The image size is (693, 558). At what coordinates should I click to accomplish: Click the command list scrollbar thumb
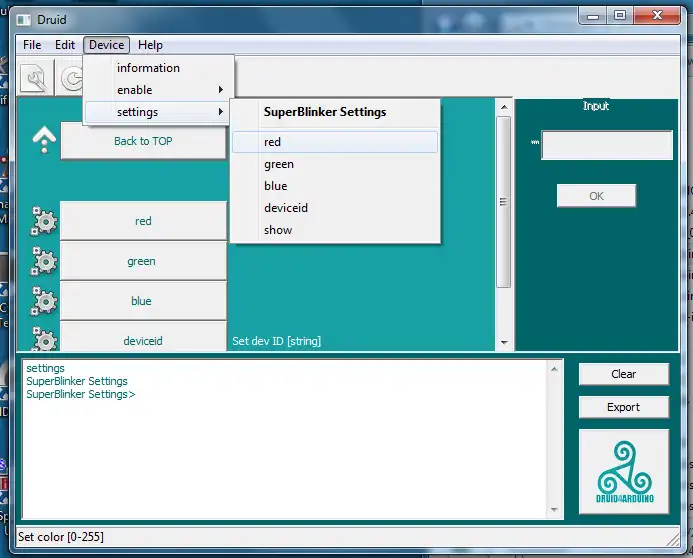503,202
